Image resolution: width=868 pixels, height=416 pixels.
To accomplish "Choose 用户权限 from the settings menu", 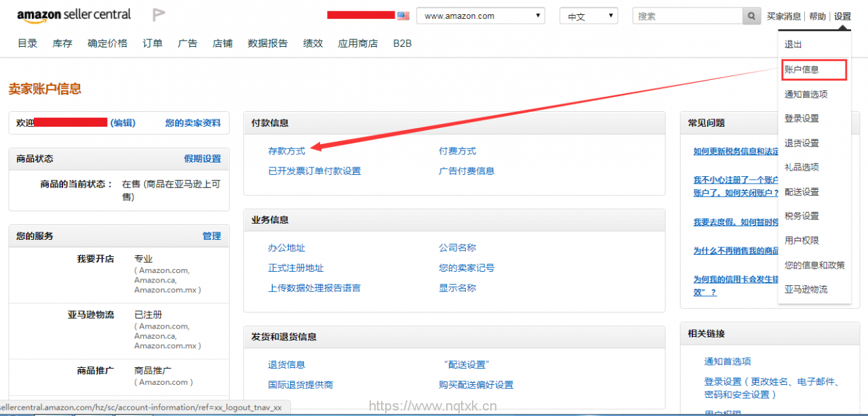I will point(802,241).
